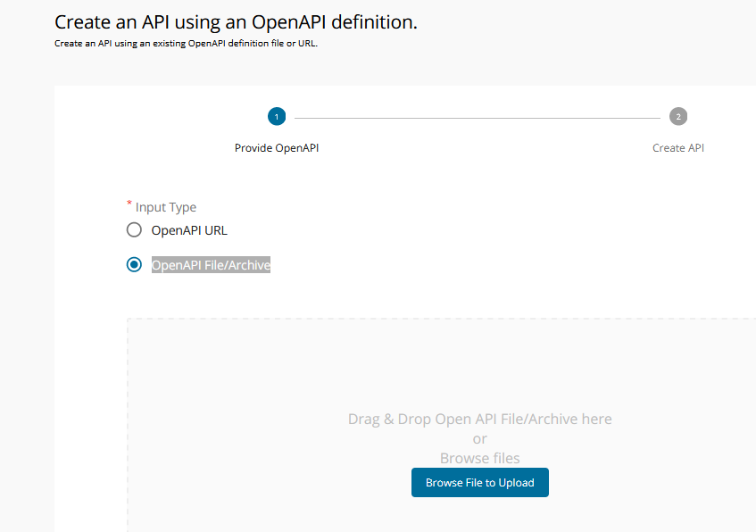Click the step 2 circle in stepper
The width and height of the screenshot is (756, 532).
678,117
